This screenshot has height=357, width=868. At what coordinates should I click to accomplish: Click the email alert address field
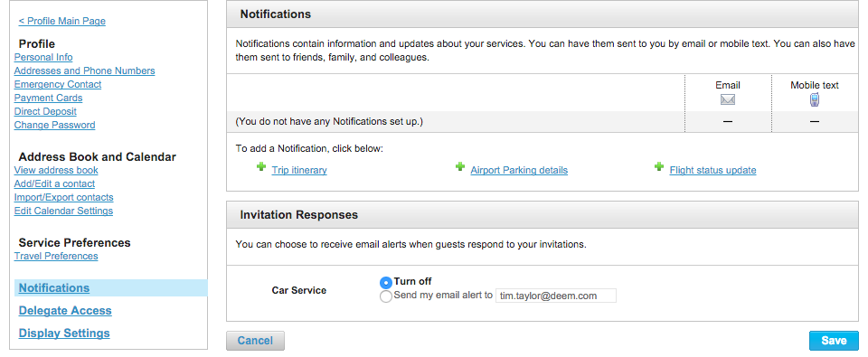coord(556,296)
